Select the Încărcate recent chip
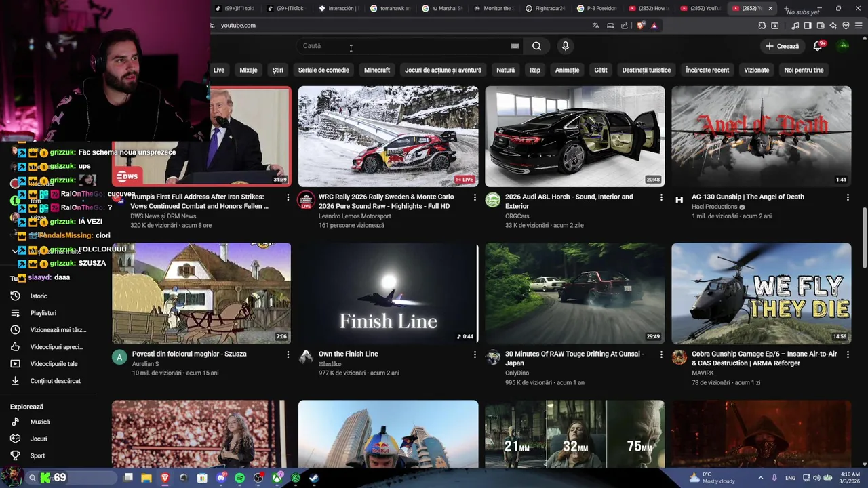868x488 pixels. pyautogui.click(x=707, y=70)
